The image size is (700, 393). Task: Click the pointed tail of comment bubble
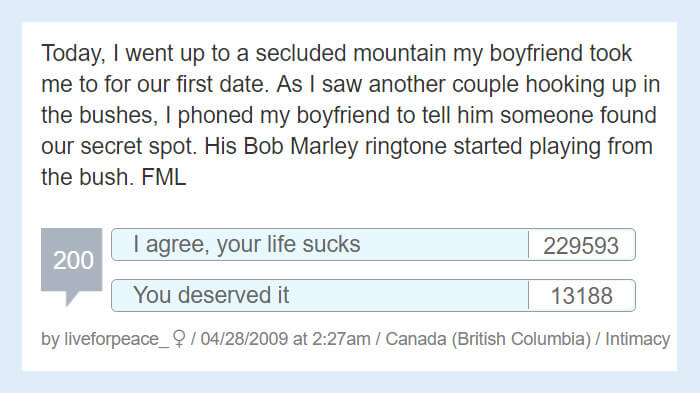click(x=71, y=298)
